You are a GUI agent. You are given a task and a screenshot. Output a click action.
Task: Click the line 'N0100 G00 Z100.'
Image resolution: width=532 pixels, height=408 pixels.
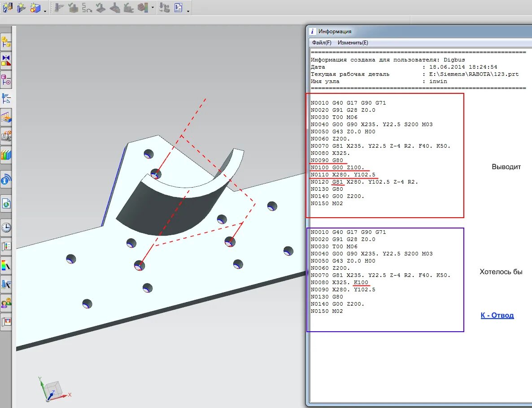(x=338, y=167)
